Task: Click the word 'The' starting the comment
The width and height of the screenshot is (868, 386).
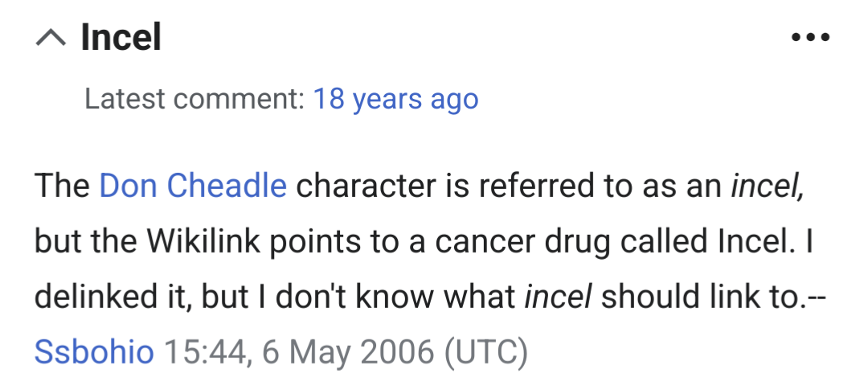Action: (62, 187)
